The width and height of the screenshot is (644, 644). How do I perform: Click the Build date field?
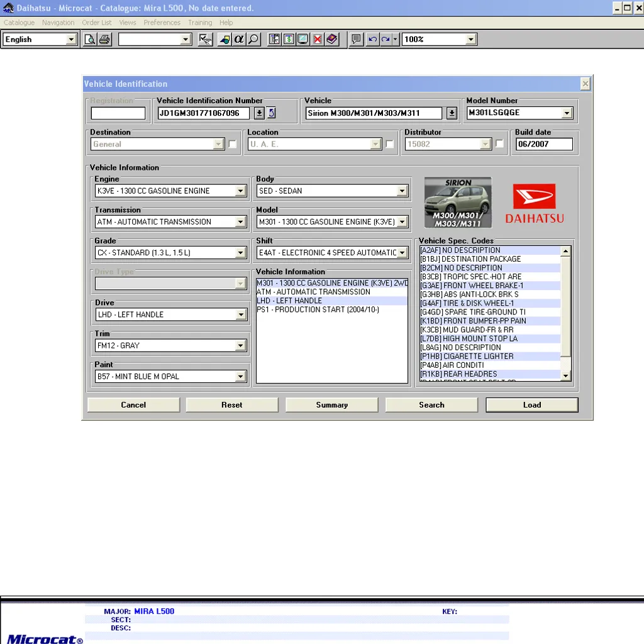(544, 144)
